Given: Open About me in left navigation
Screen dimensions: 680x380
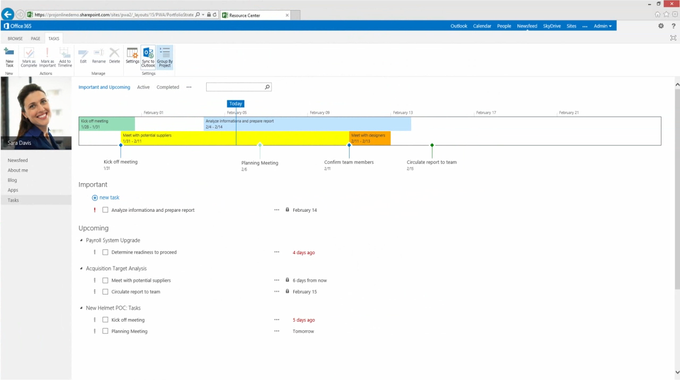Looking at the screenshot, I should click(x=18, y=170).
